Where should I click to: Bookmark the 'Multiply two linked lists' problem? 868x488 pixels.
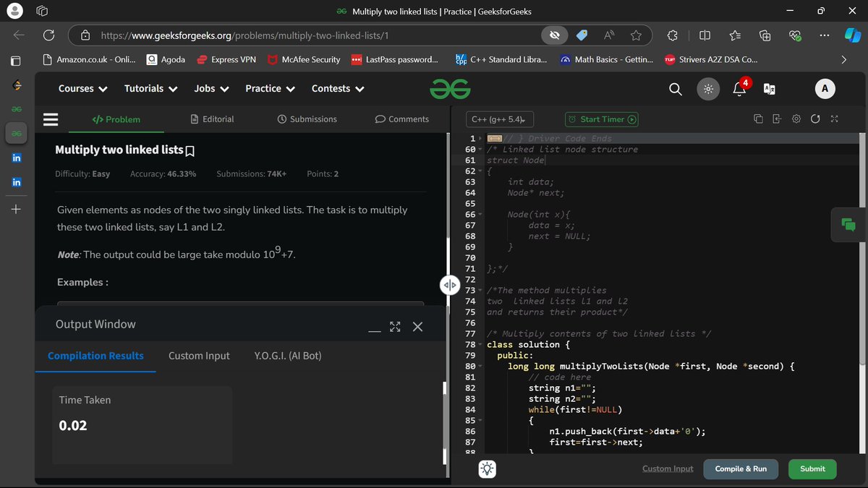[x=190, y=151]
